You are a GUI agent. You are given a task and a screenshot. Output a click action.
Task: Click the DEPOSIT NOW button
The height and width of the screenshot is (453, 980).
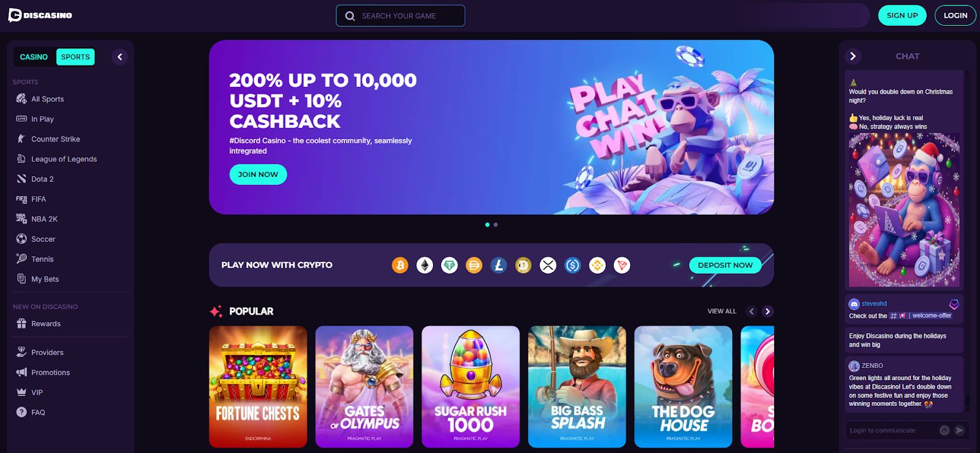point(725,265)
